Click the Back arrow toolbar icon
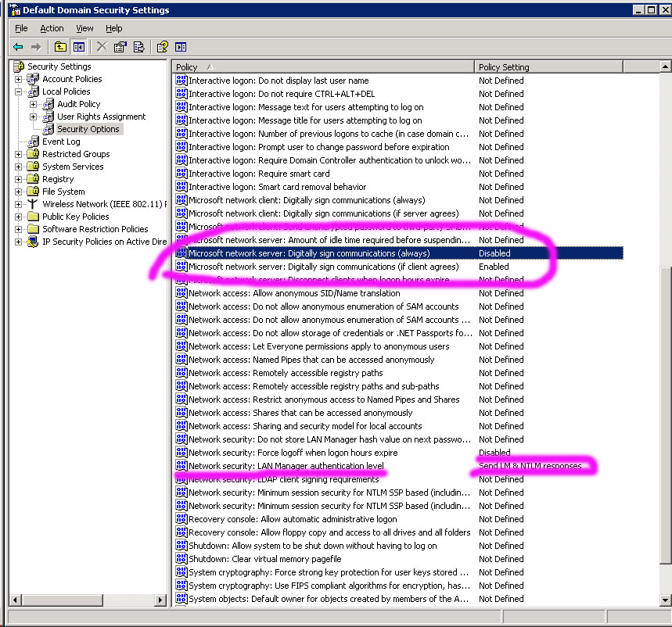The width and height of the screenshot is (672, 627). (18, 47)
